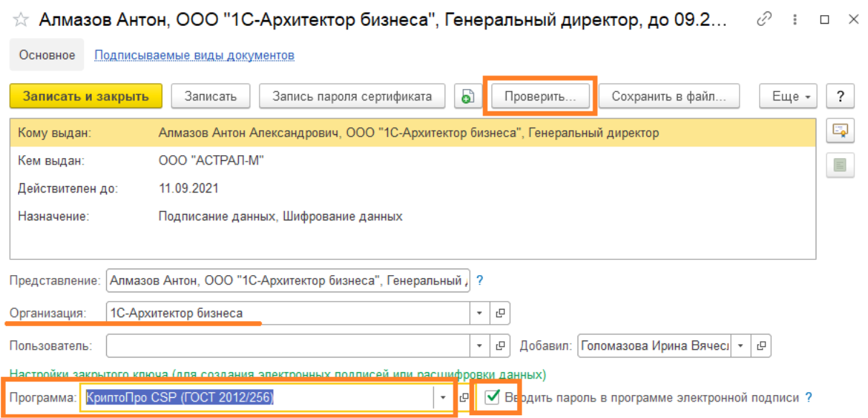The image size is (868, 418).
Task: Switch to the Основное tab
Action: coord(47,55)
